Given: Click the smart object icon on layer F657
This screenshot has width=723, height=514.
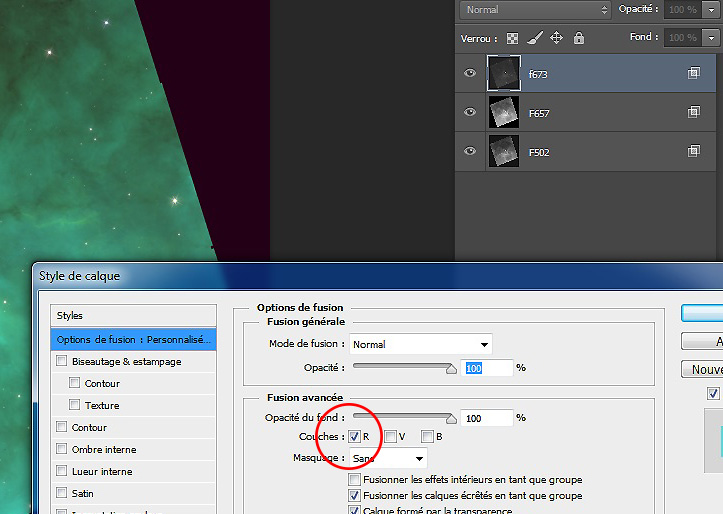Looking at the screenshot, I should [693, 112].
